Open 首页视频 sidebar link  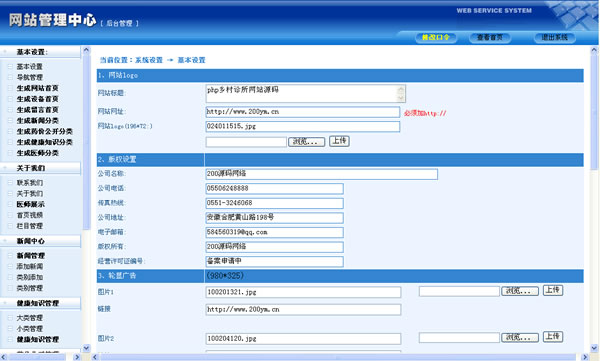[x=29, y=215]
